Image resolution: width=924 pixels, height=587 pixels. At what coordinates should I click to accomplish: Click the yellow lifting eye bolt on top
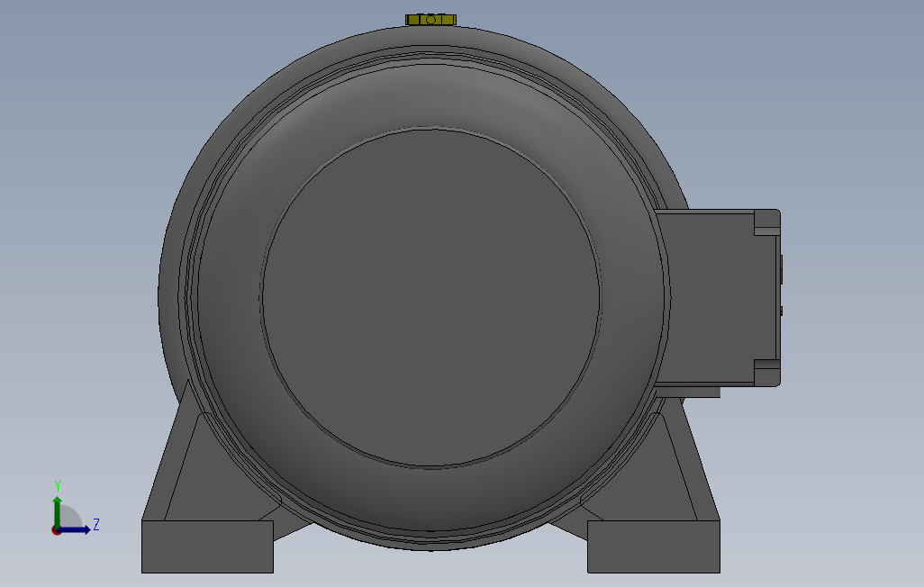click(x=430, y=20)
